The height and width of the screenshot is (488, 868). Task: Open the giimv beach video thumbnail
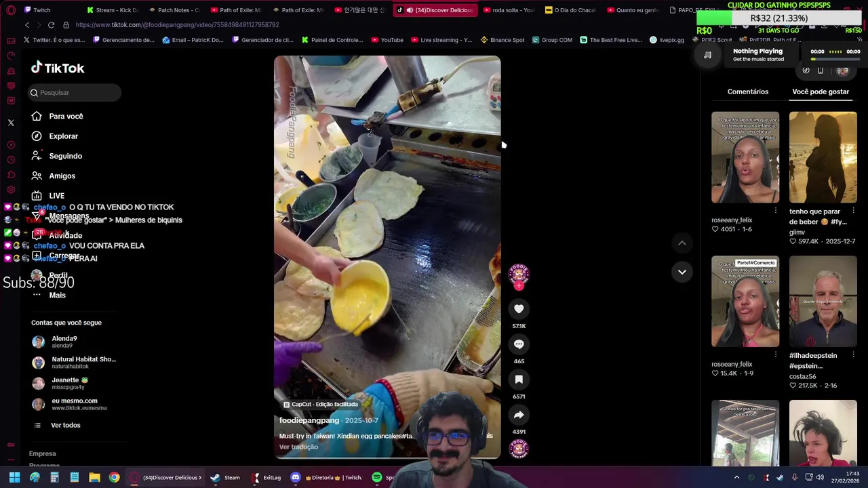click(823, 157)
